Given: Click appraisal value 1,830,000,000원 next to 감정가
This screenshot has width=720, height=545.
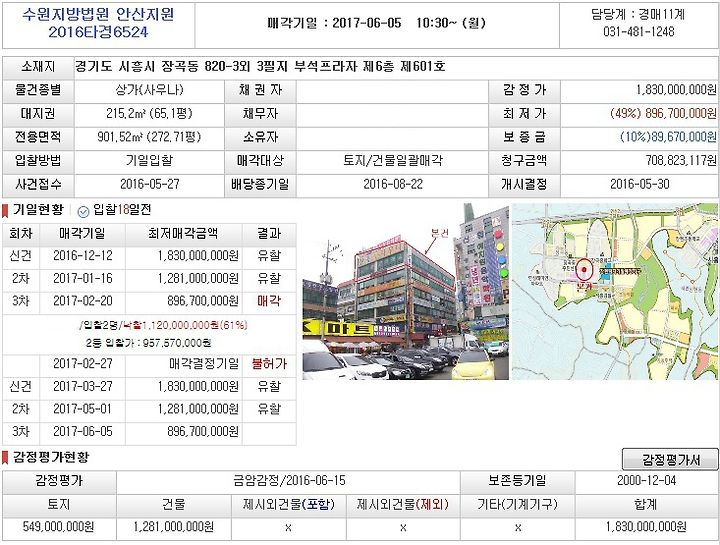Looking at the screenshot, I should click(676, 90).
